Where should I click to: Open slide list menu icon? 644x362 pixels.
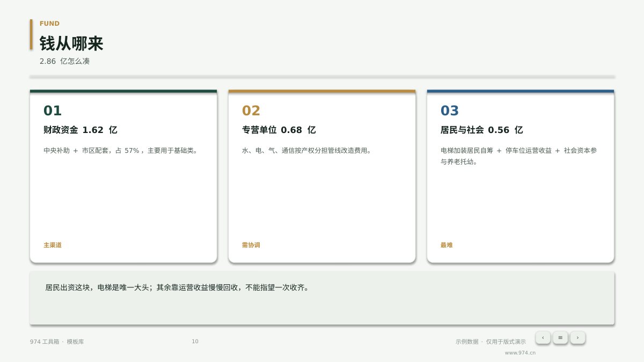click(560, 337)
